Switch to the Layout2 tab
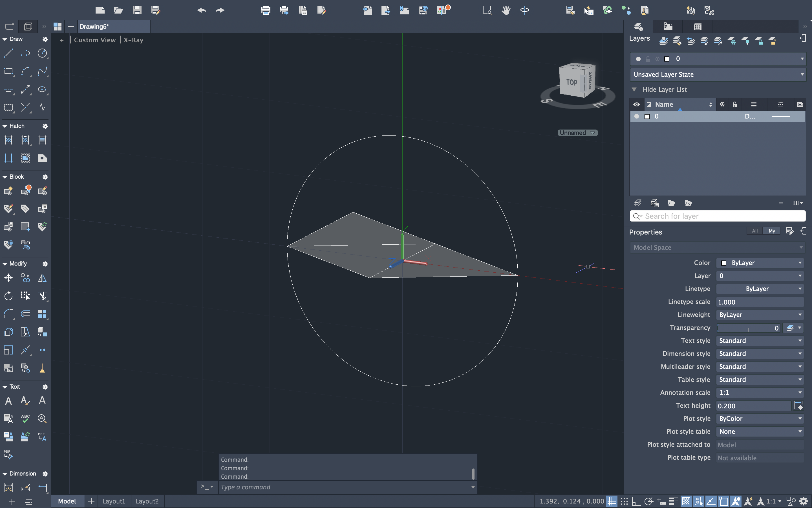The width and height of the screenshot is (812, 508). [147, 501]
